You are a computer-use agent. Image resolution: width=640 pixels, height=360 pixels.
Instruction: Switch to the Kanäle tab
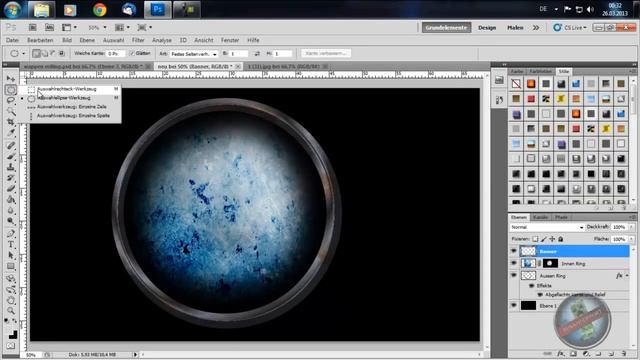click(540, 217)
